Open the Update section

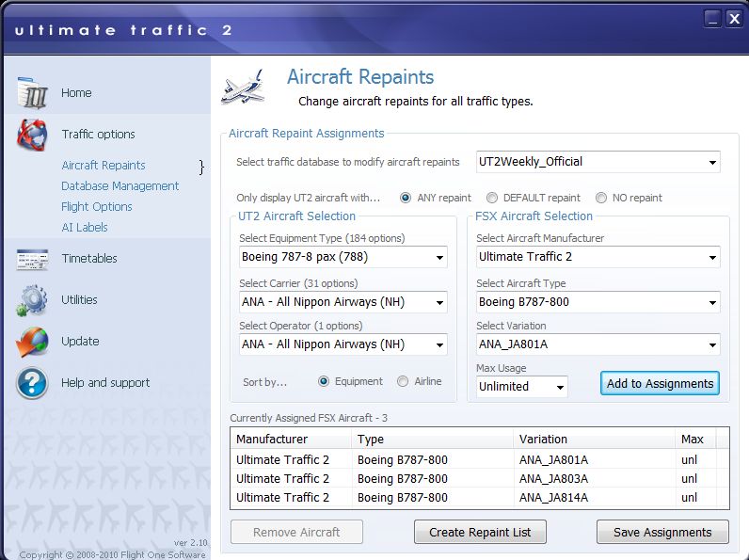tap(80, 341)
